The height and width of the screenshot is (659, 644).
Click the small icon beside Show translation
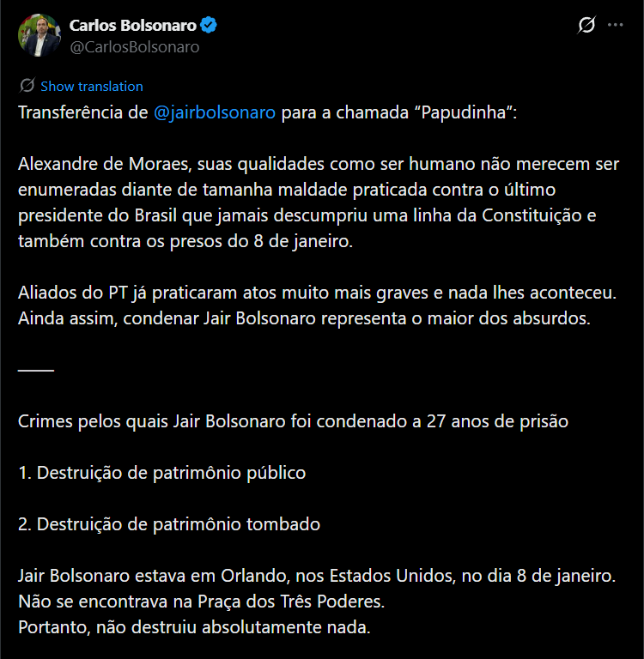click(27, 86)
